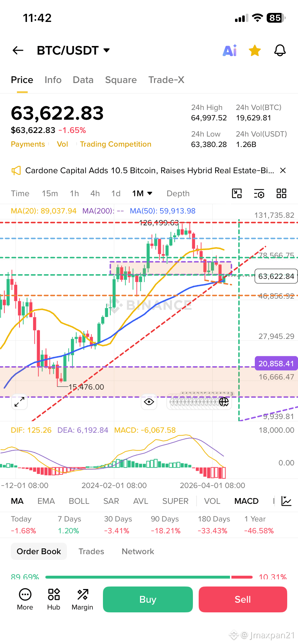Read the Cardone Capital announcement

[150, 170]
